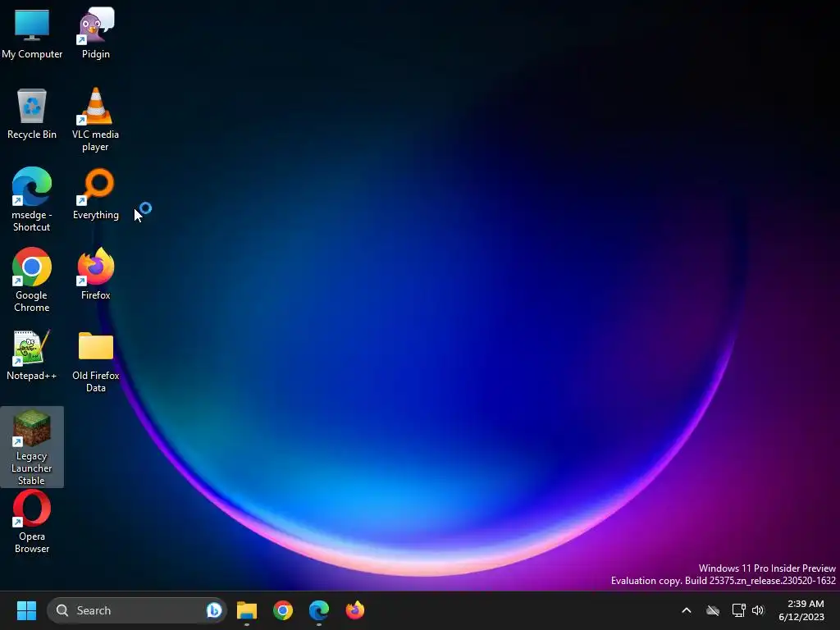Select the Firefox desktop shortcut
840x630 pixels.
pyautogui.click(x=96, y=274)
